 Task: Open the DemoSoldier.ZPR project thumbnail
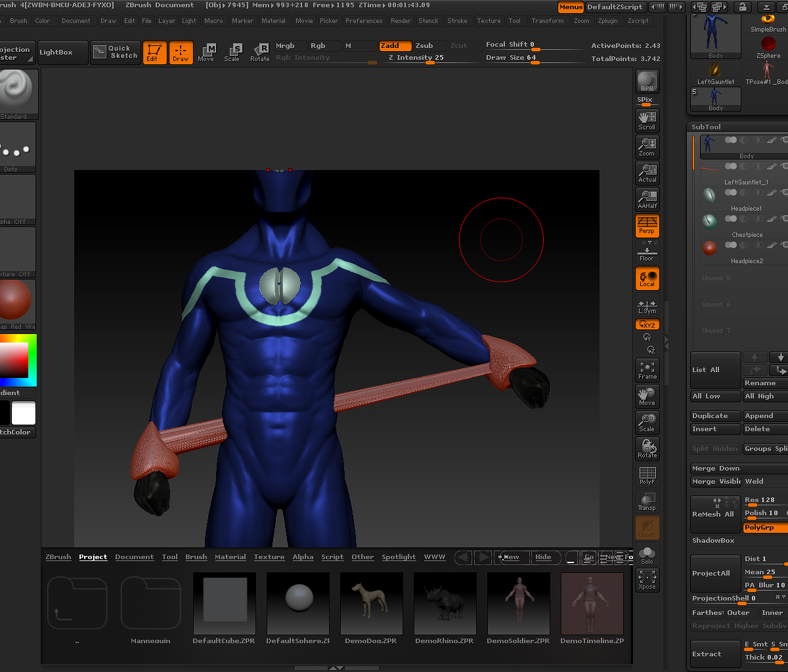518,604
